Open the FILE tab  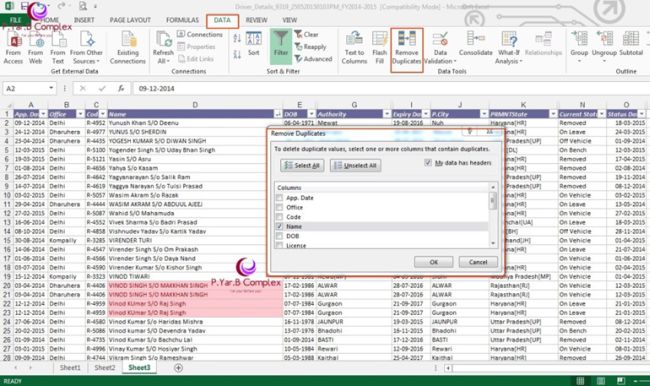(x=15, y=20)
